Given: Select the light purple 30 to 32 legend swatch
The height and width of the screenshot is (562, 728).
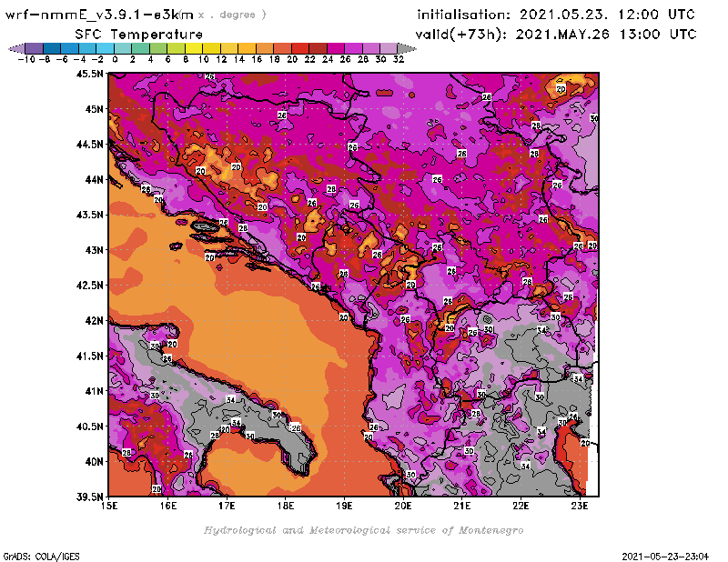Looking at the screenshot, I should pos(389,48).
